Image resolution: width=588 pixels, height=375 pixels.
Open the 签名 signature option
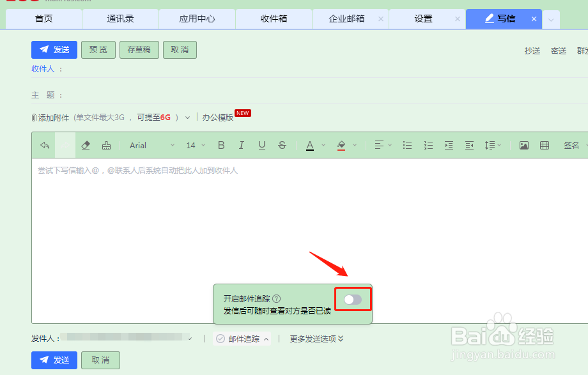(x=571, y=145)
